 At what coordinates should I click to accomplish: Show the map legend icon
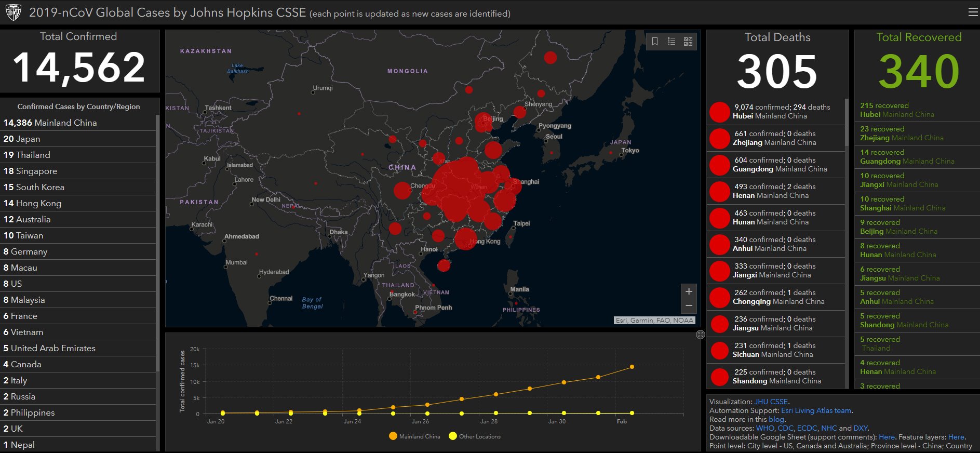pos(672,42)
